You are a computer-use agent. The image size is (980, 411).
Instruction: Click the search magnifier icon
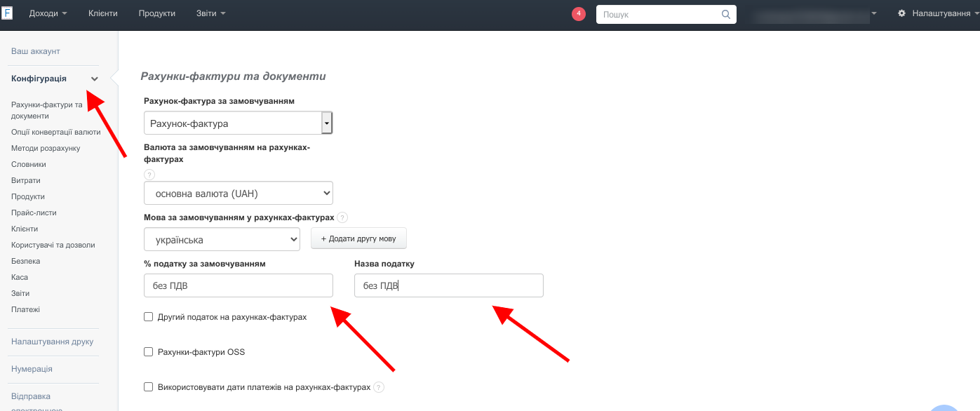(x=726, y=14)
